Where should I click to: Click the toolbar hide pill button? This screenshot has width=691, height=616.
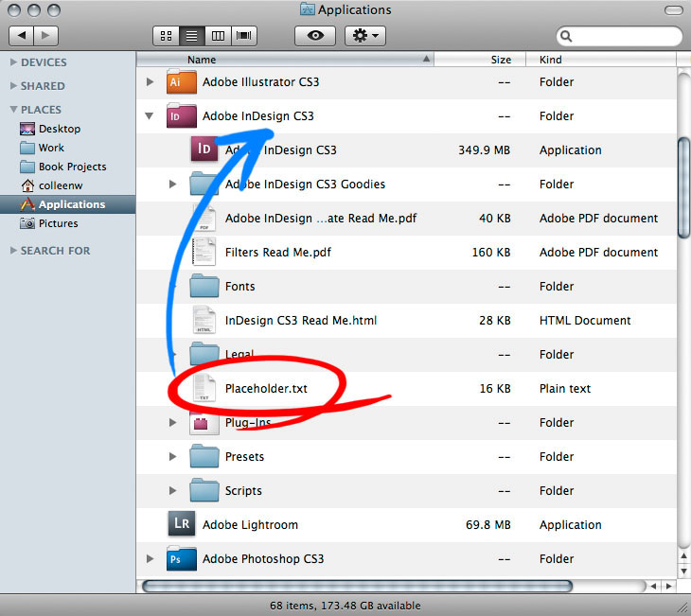673,10
